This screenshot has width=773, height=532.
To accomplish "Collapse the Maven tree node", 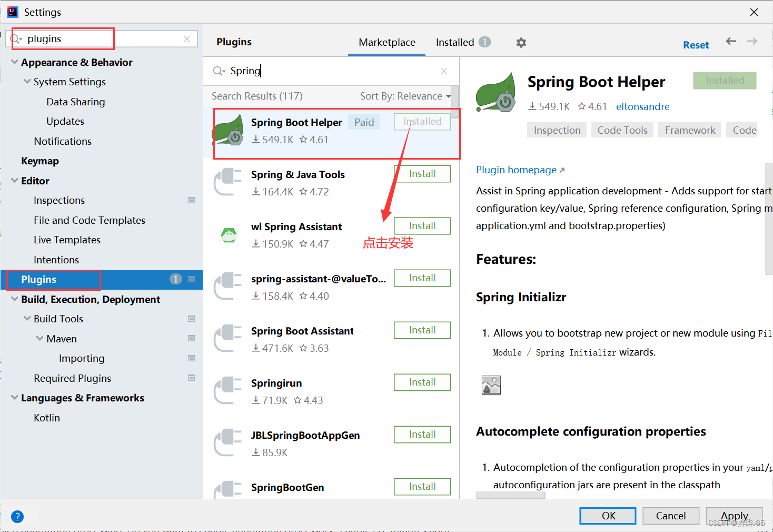I will [x=39, y=338].
